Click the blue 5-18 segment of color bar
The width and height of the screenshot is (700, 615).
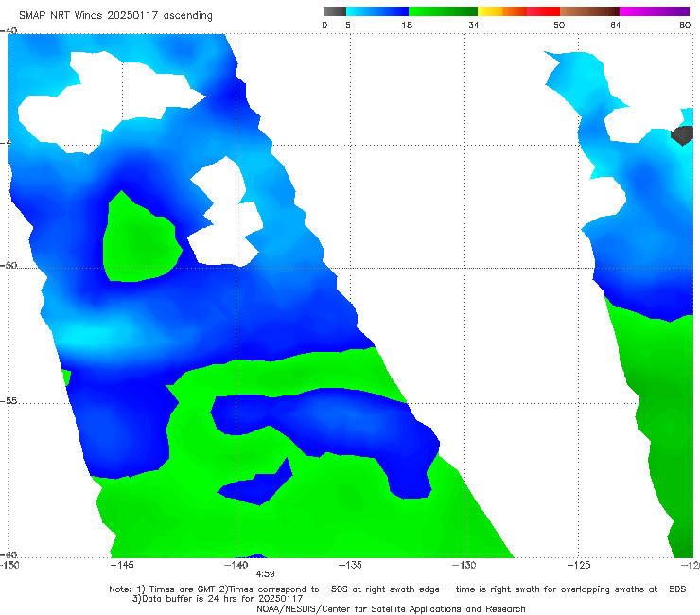pos(377,11)
